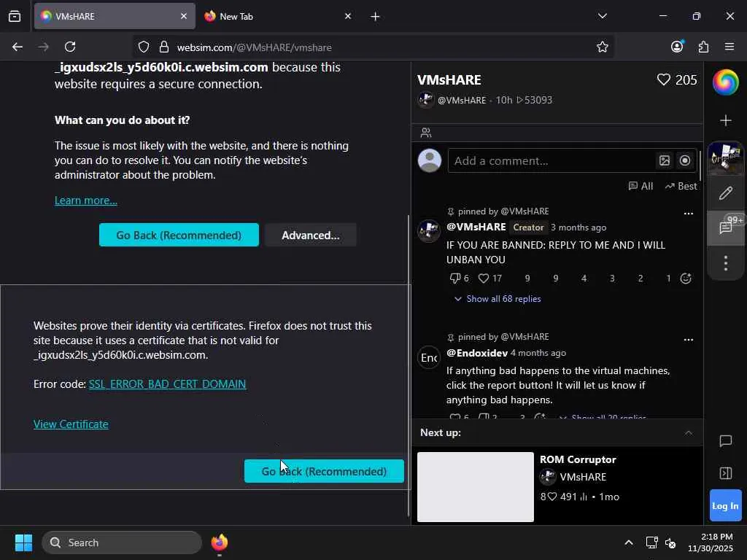The width and height of the screenshot is (747, 560).
Task: Open Firefox from the taskbar
Action: click(x=219, y=542)
